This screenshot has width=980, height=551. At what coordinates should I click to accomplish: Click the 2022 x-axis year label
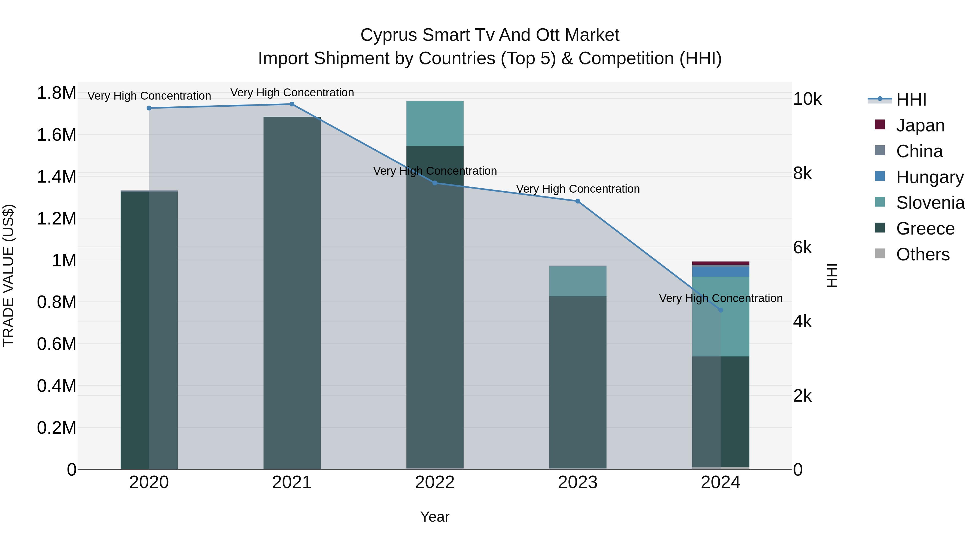pos(435,482)
